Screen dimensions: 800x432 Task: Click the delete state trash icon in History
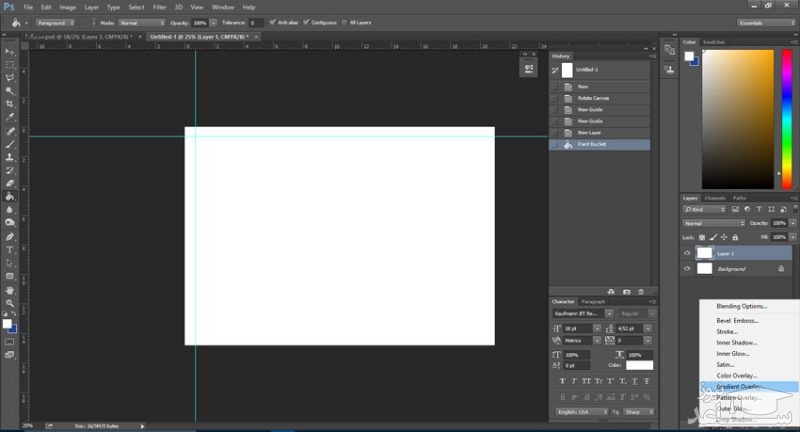(x=641, y=292)
